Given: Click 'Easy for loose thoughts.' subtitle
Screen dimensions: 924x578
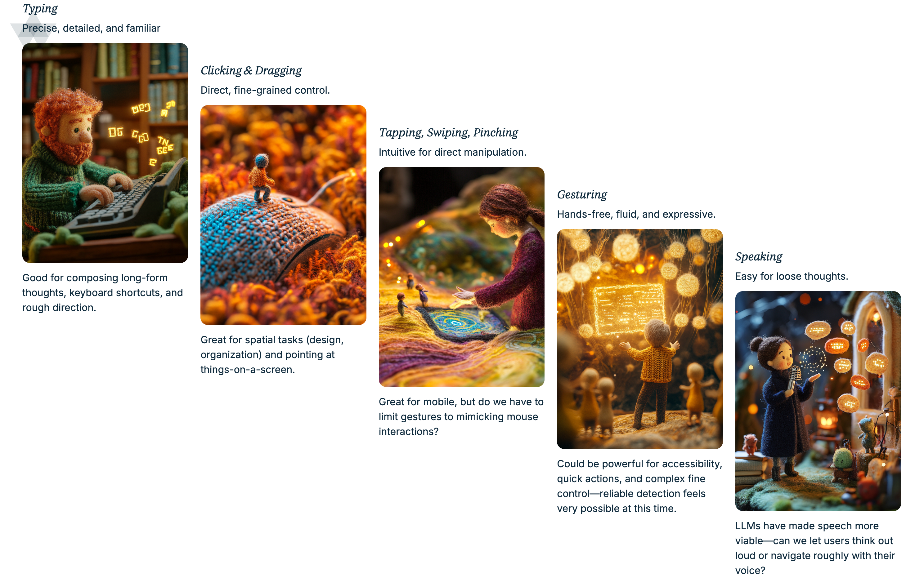Looking at the screenshot, I should coord(791,276).
